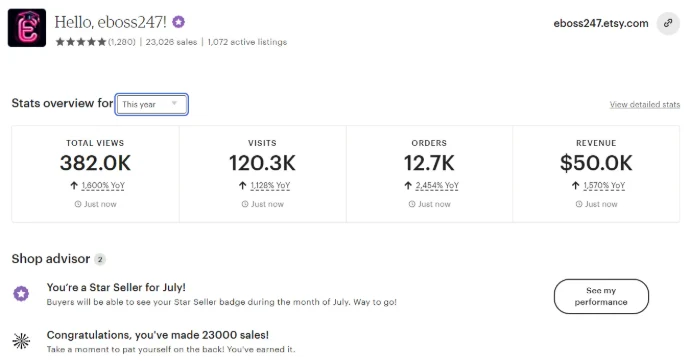690x361 pixels.
Task: Click the clock icon under Revenue
Action: click(579, 204)
